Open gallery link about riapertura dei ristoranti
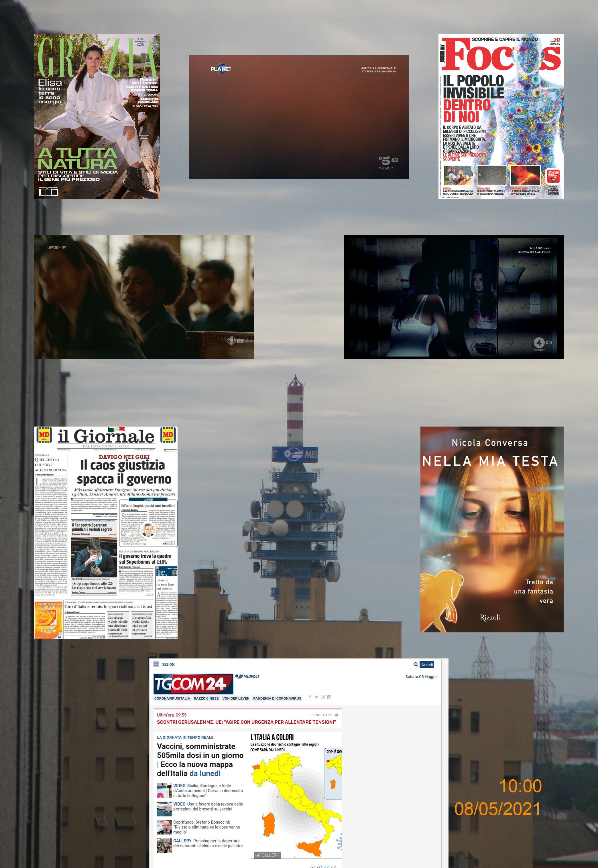 (208, 843)
